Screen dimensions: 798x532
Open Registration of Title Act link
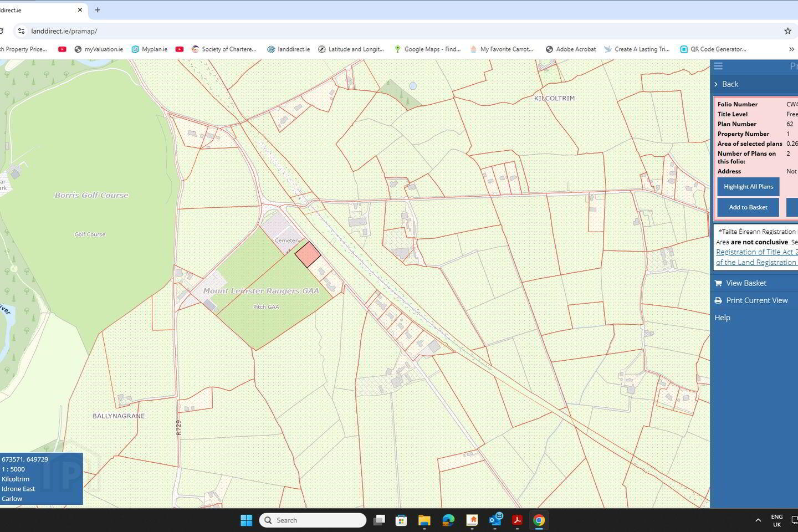[x=757, y=252]
